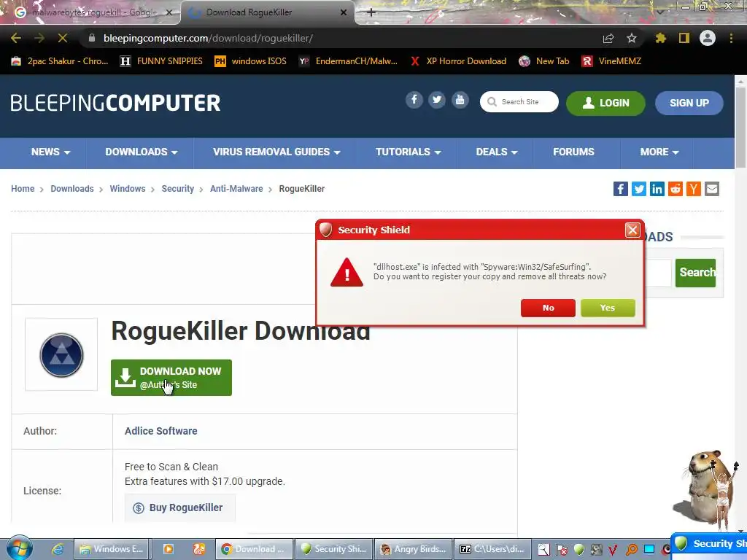747x560 pixels.
Task: Open the Adlice Software author link
Action: coord(161,431)
